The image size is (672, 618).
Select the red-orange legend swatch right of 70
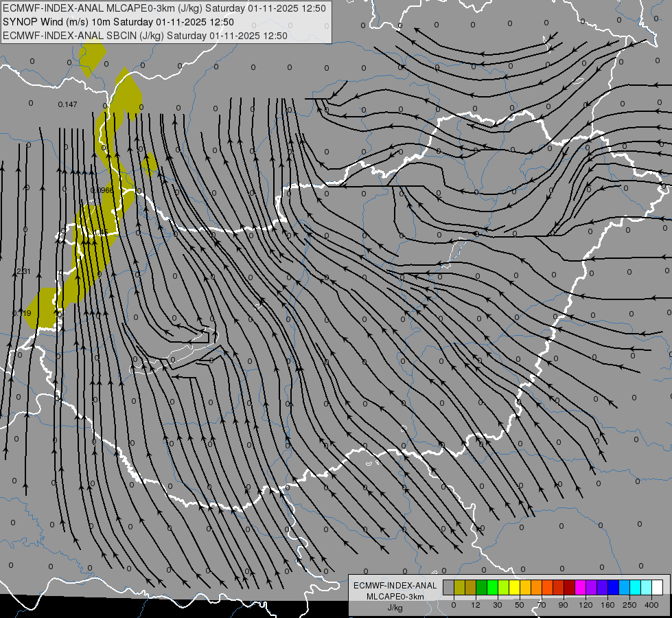tap(548, 587)
